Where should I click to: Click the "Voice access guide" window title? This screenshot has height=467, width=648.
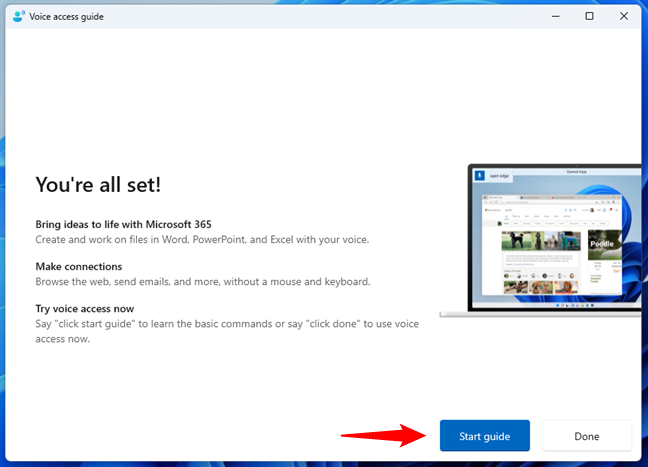(x=66, y=17)
